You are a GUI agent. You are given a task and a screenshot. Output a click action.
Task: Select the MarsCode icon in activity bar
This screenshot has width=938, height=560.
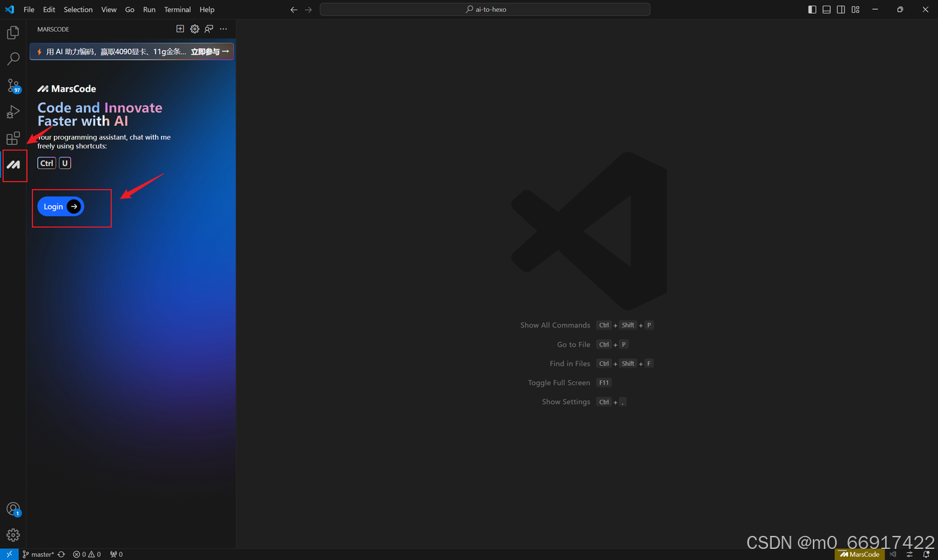(x=13, y=165)
